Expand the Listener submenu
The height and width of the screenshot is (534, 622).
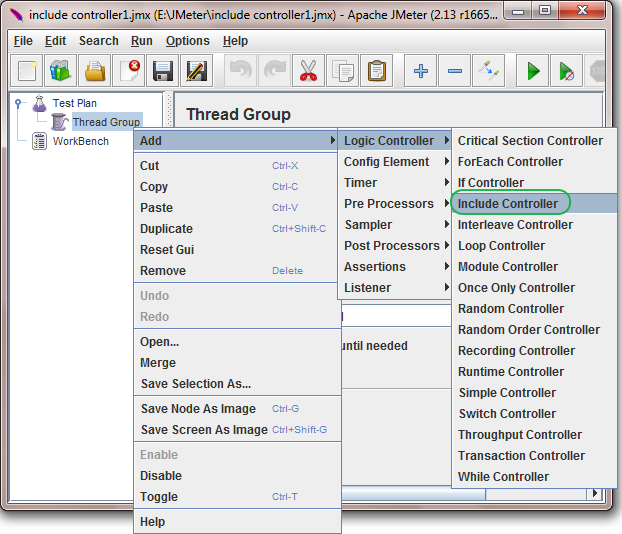coord(394,288)
